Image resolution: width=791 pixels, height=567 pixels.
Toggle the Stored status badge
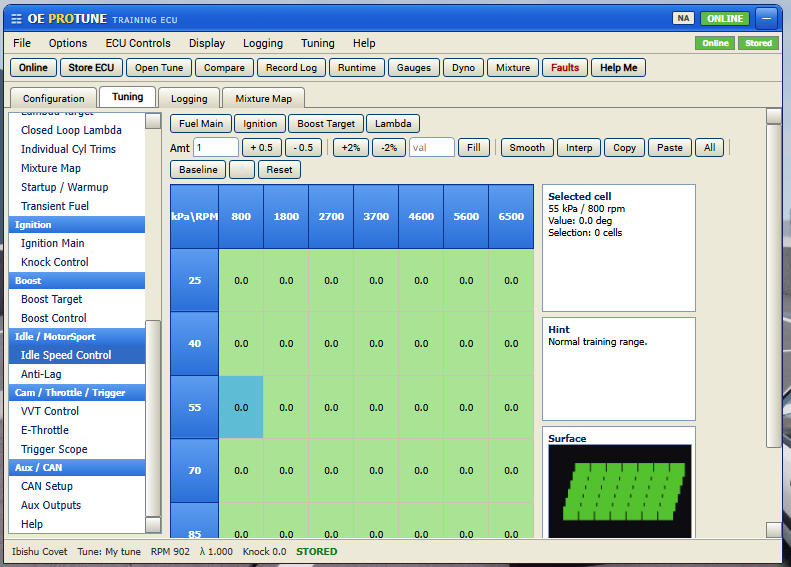pyautogui.click(x=758, y=43)
